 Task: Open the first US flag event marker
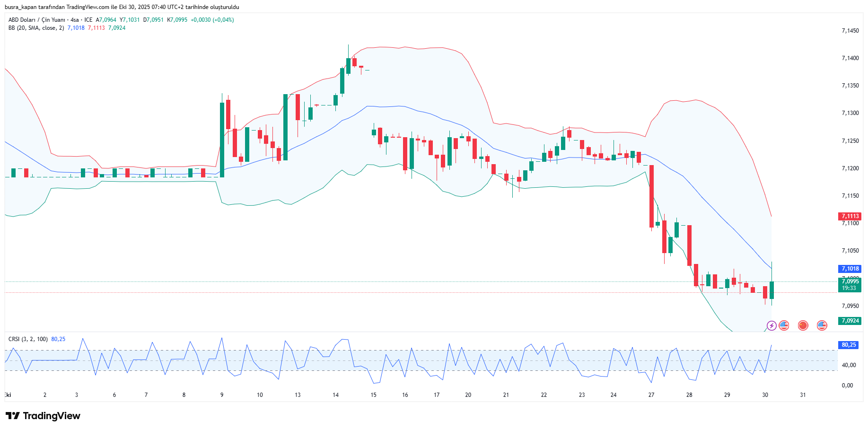pos(784,325)
